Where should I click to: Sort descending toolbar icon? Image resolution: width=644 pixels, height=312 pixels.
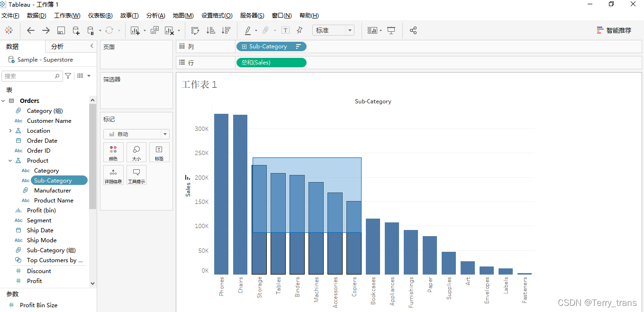[x=226, y=30]
